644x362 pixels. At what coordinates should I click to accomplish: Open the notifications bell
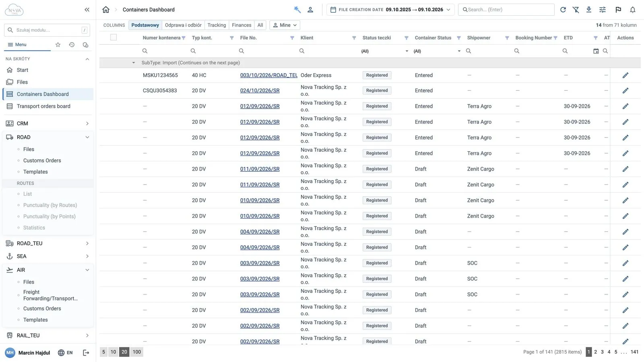click(633, 10)
